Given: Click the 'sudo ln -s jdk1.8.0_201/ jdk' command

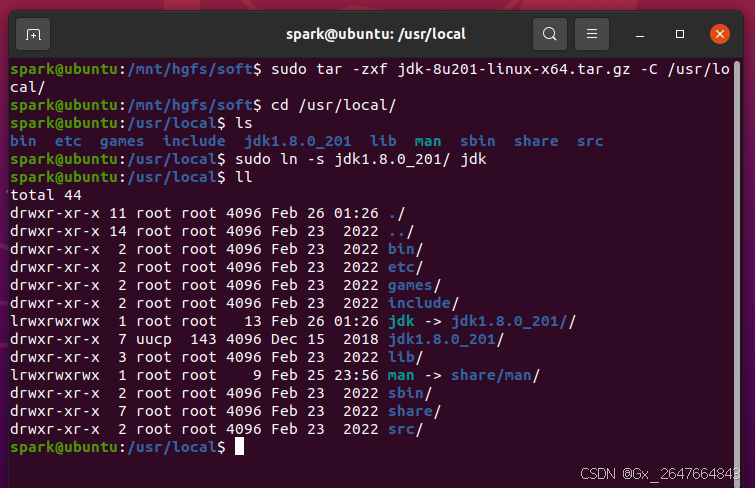Looking at the screenshot, I should tap(361, 159).
